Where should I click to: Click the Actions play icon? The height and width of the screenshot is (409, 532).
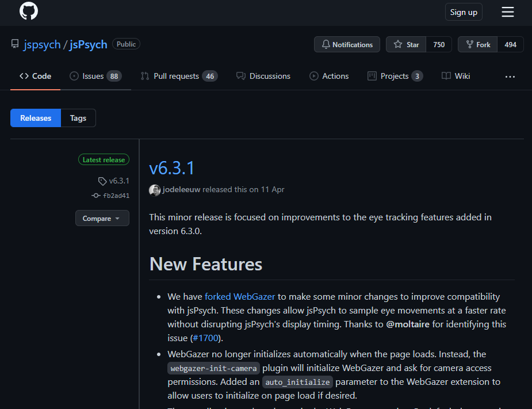pyautogui.click(x=314, y=76)
